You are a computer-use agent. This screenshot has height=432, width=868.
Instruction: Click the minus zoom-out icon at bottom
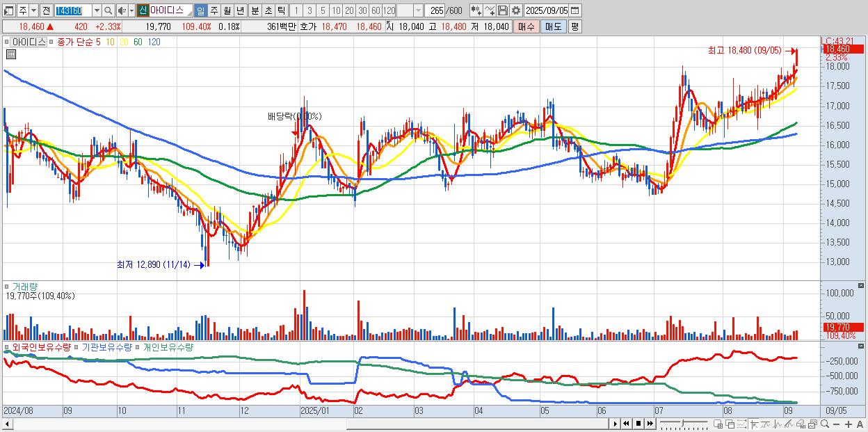click(836, 424)
